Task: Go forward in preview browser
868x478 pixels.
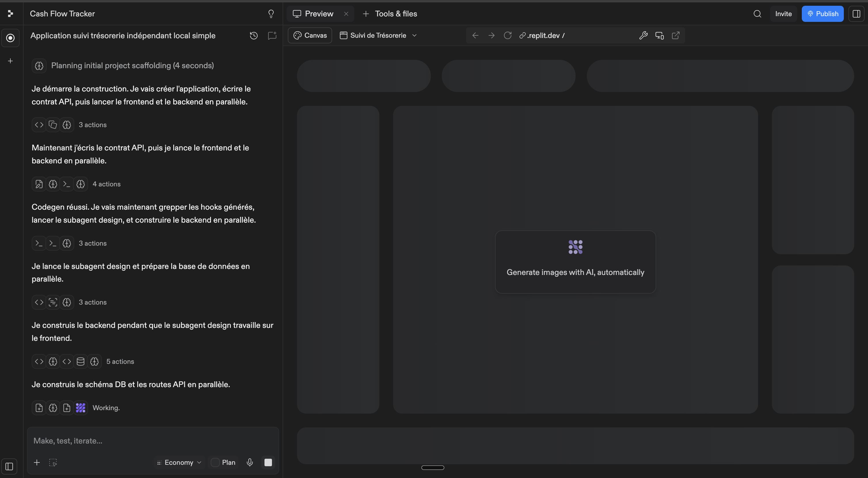Action: (x=492, y=35)
